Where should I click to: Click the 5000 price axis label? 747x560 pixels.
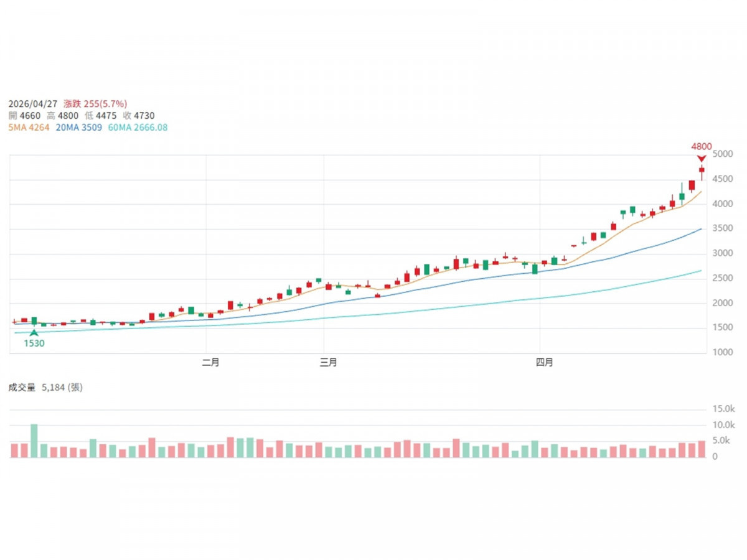[723, 154]
